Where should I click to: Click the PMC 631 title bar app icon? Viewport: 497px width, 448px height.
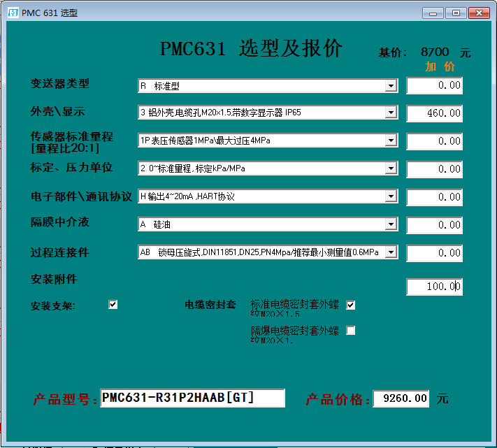coord(13,13)
